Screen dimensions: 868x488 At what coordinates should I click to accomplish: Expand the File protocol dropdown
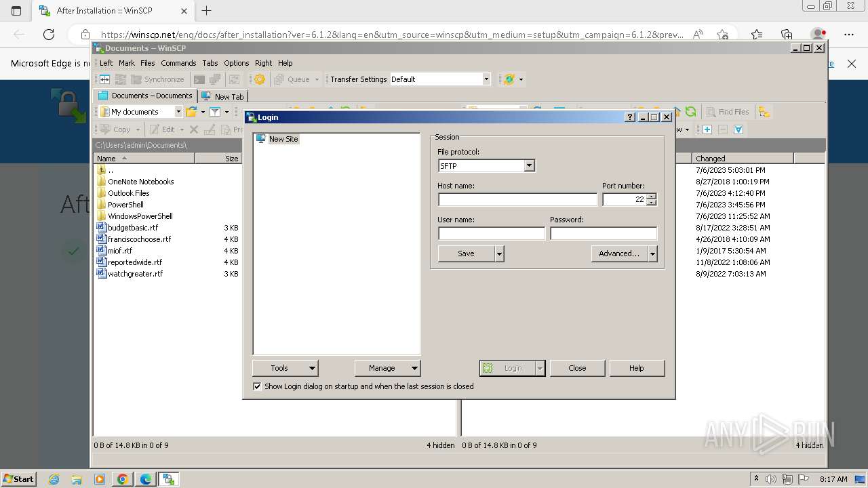pos(529,166)
